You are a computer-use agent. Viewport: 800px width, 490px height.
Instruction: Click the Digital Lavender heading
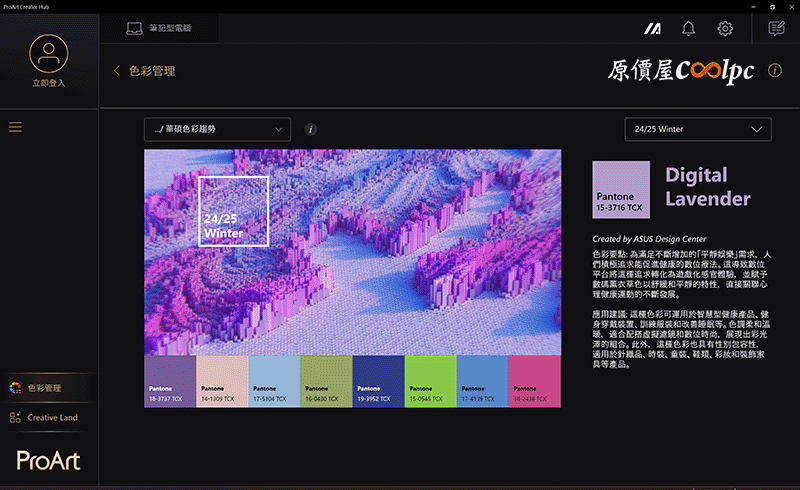pyautogui.click(x=708, y=187)
